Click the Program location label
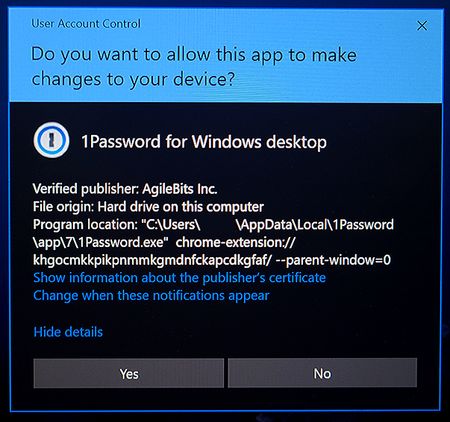 (x=83, y=224)
